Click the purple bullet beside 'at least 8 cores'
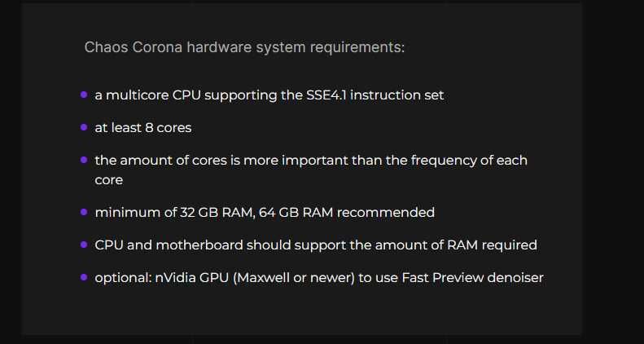This screenshot has width=644, height=344. click(84, 127)
